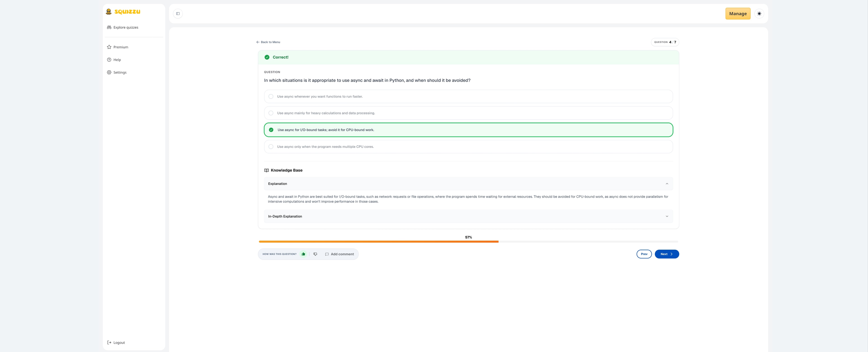Click the Knowledge Base book icon

(267, 170)
